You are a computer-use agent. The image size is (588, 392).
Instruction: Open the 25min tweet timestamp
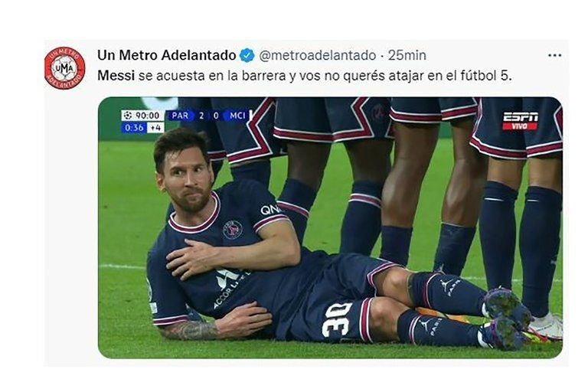[x=407, y=56]
